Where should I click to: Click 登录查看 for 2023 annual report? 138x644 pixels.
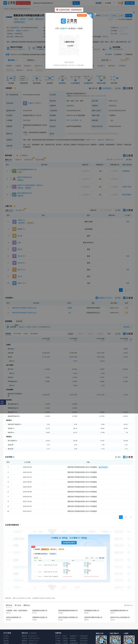click(x=103, y=467)
